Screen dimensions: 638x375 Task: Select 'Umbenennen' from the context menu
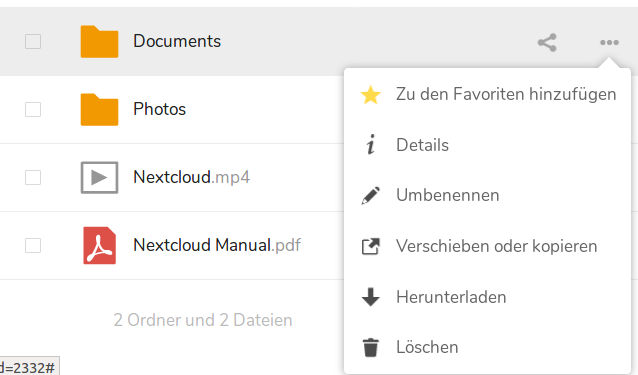487,195
